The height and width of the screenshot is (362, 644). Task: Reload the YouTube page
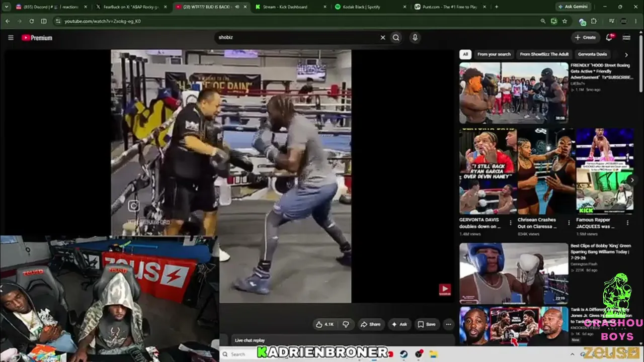[x=31, y=21]
